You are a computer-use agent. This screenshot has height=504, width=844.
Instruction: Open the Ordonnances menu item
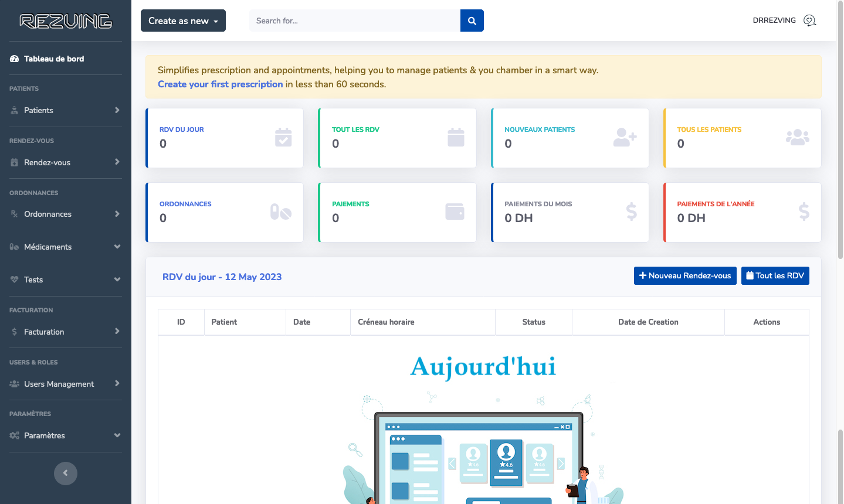66,214
